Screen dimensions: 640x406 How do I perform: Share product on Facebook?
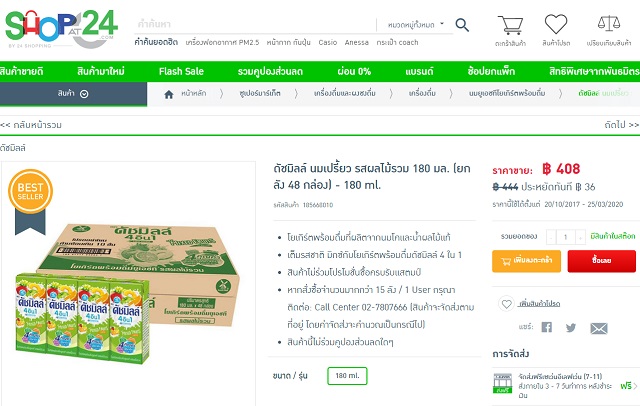[x=547, y=327]
